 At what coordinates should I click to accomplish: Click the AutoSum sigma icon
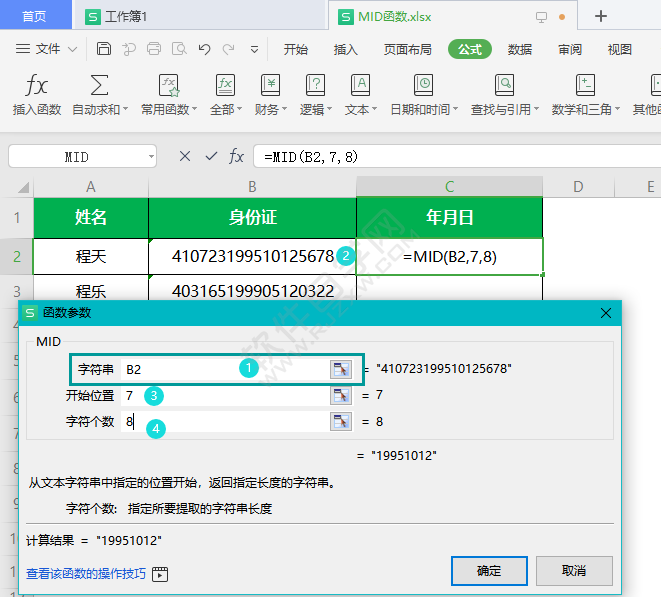[99, 85]
